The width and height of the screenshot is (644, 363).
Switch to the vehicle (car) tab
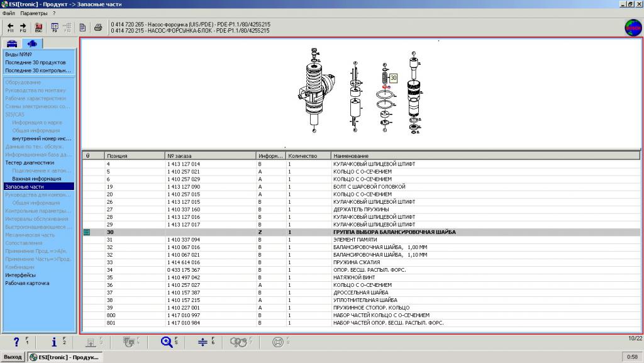pyautogui.click(x=12, y=43)
